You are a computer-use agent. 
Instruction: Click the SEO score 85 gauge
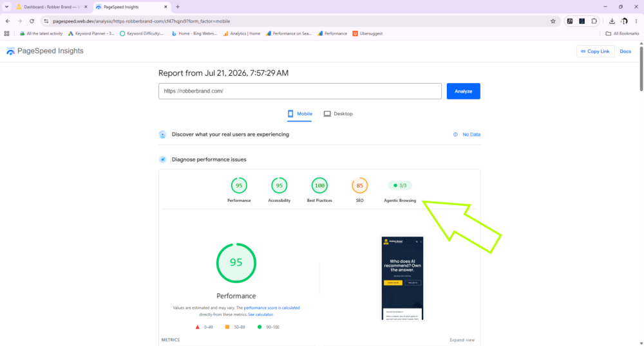(x=360, y=186)
